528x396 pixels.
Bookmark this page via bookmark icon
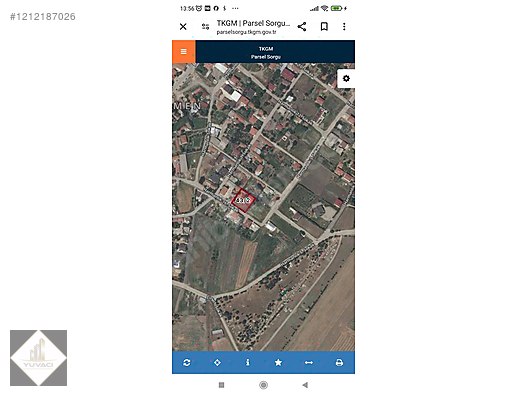(x=324, y=27)
